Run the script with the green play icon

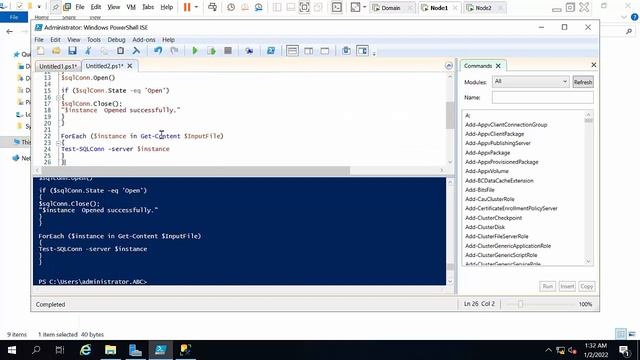[x=195, y=51]
